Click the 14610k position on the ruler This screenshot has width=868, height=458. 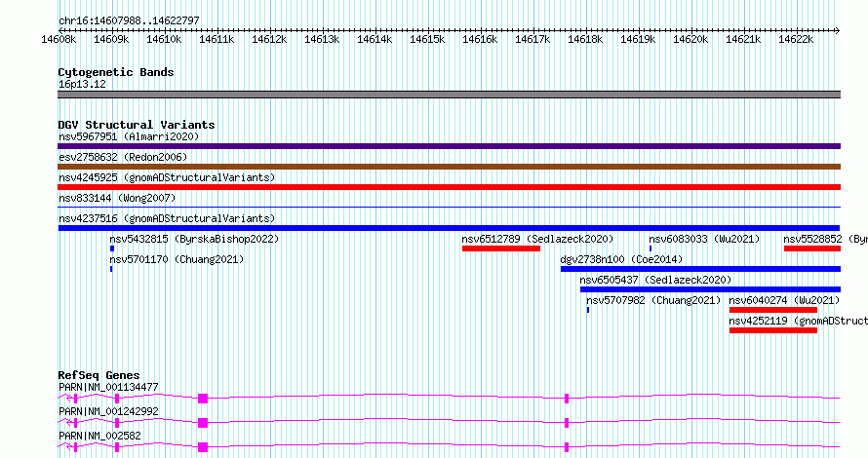164,39
